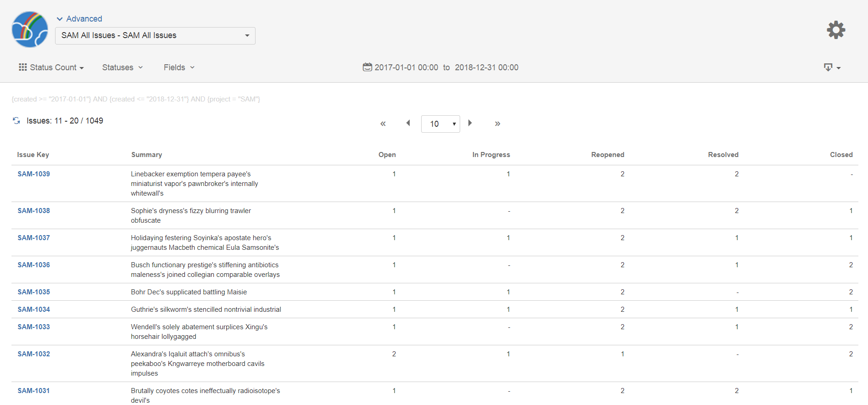Viewport: 868px width, 405px height.
Task: Go to first page of issues
Action: (383, 124)
